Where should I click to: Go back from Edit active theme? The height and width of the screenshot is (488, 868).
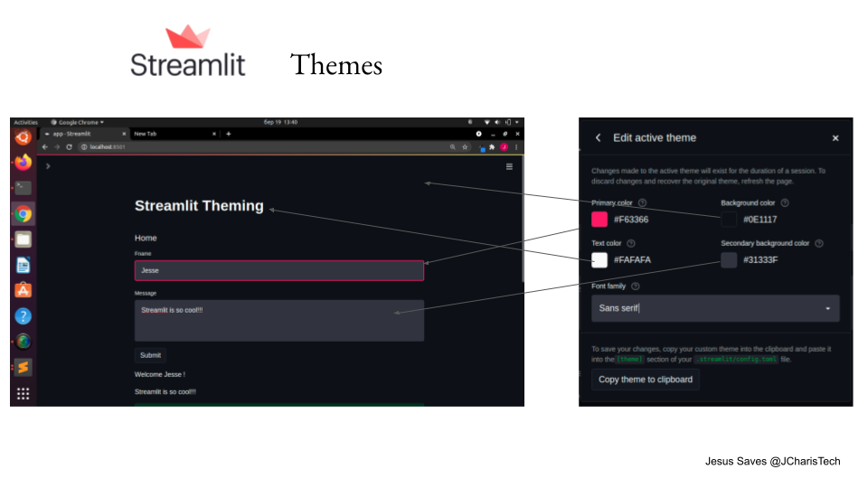599,137
